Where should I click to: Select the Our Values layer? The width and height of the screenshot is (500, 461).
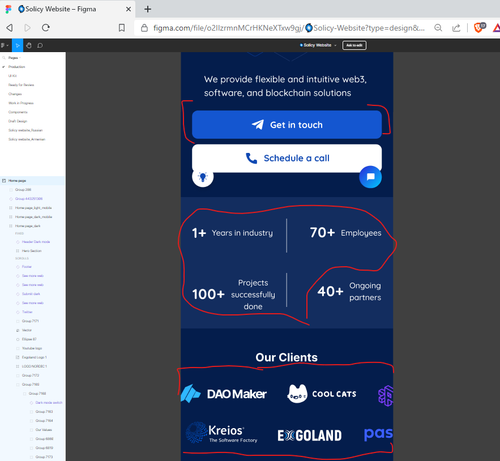[x=44, y=430]
